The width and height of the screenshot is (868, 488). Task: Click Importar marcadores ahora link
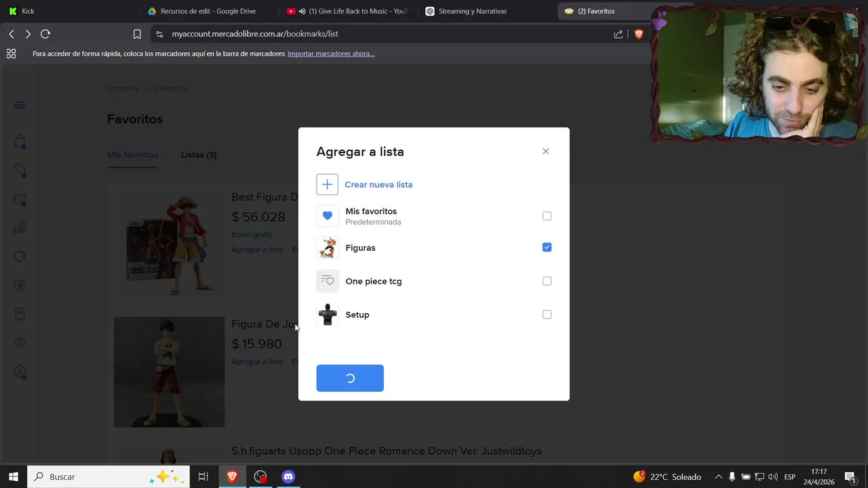click(x=331, y=54)
